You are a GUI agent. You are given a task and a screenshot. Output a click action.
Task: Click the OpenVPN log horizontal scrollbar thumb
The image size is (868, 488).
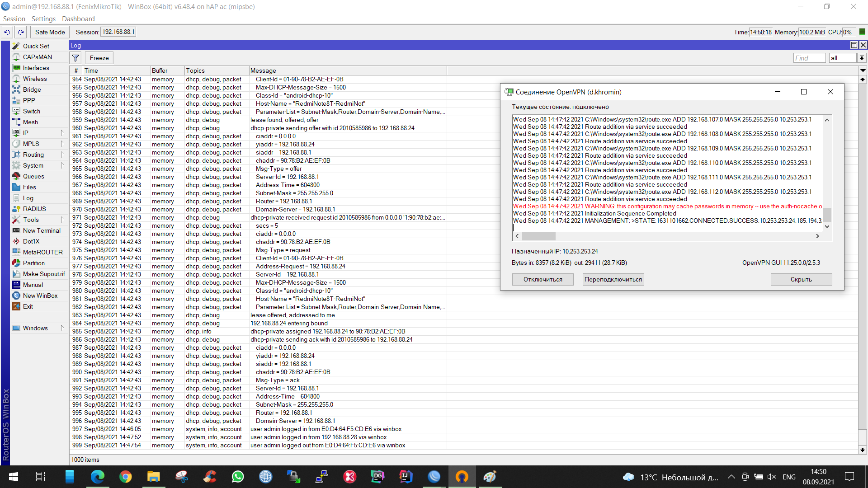coord(538,236)
